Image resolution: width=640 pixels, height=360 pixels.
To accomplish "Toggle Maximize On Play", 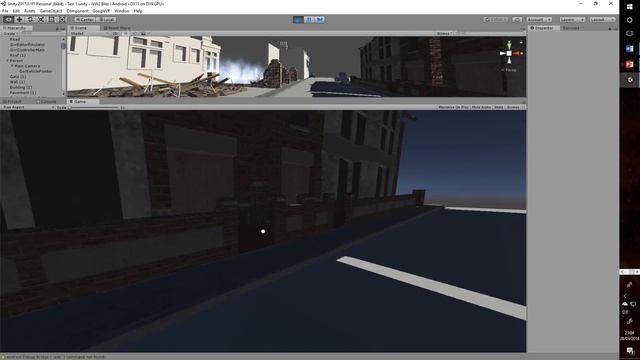I will point(453,107).
